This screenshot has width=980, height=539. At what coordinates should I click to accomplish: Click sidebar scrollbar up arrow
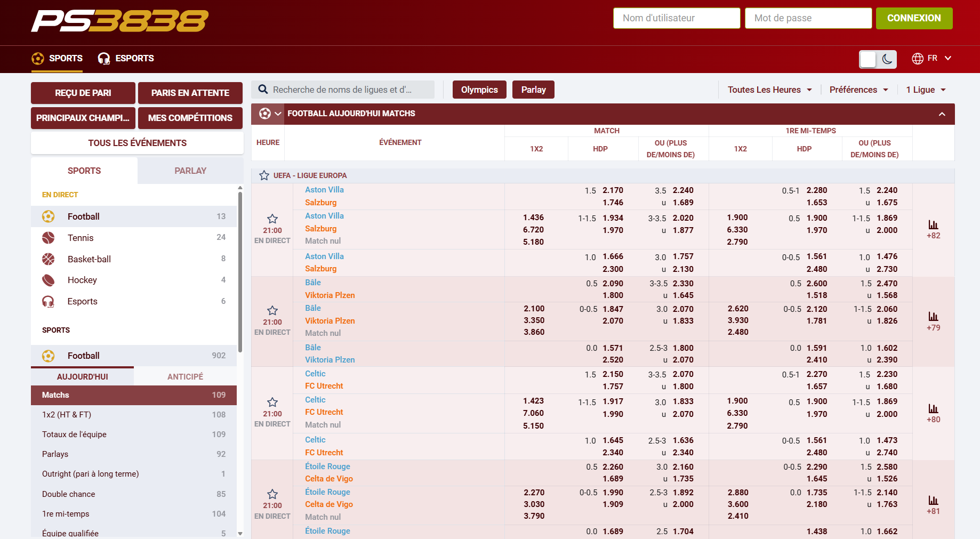coord(240,188)
